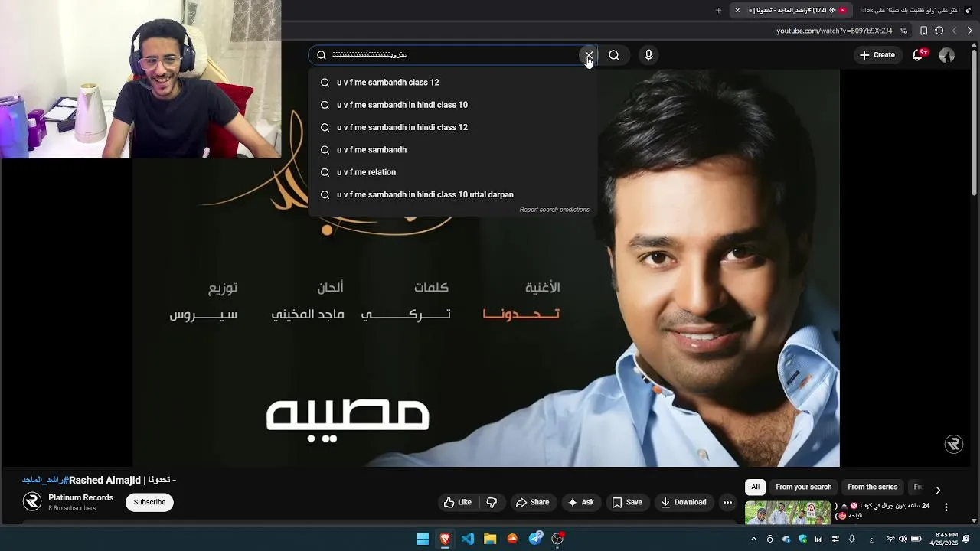The width and height of the screenshot is (980, 551).
Task: Open Platinum Records channel avatar
Action: 32,501
